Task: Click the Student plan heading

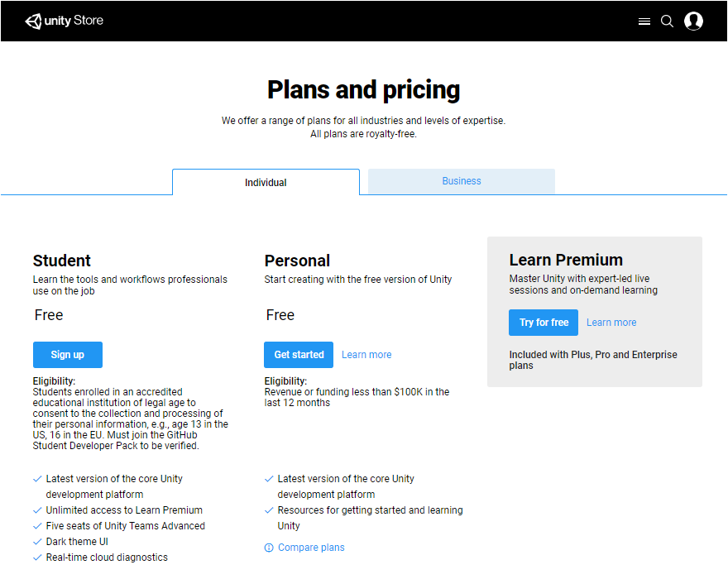Action: [62, 261]
